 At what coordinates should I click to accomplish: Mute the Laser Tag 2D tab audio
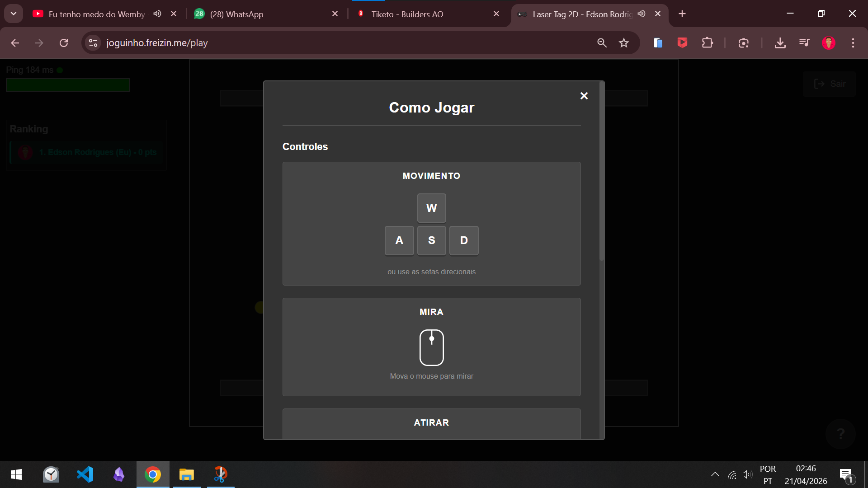642,14
